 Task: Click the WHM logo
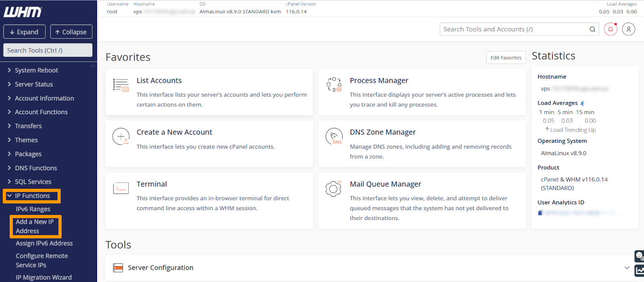23,12
